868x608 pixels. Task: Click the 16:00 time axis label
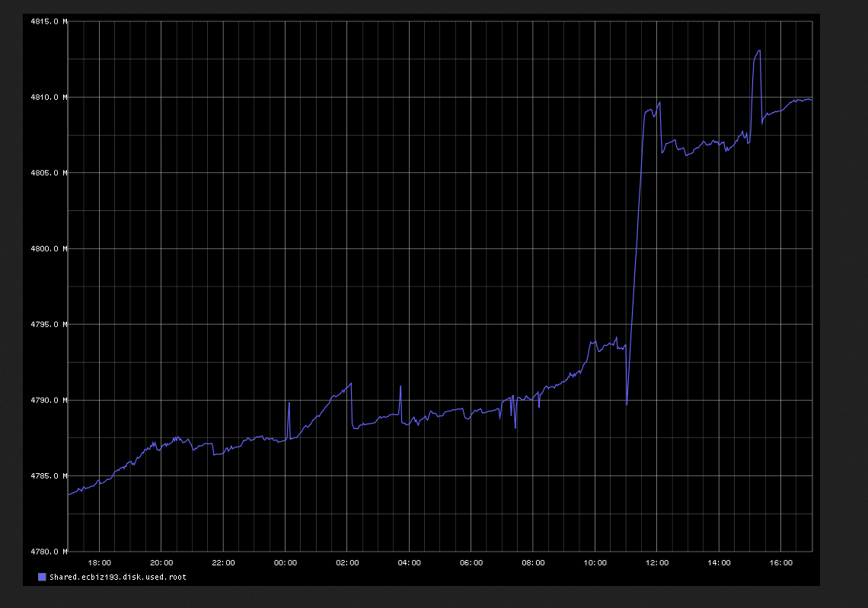(781, 563)
